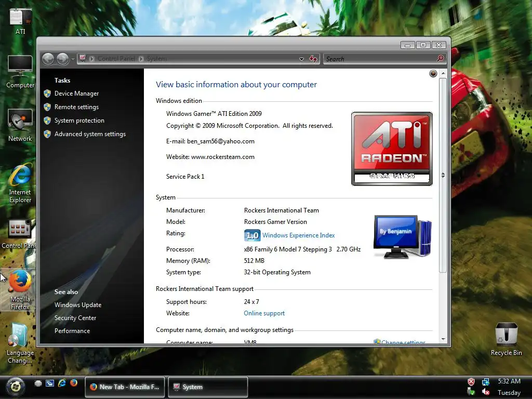This screenshot has width=532, height=399.
Task: Open the Control Panel desktop icon
Action: pyautogui.click(x=18, y=234)
